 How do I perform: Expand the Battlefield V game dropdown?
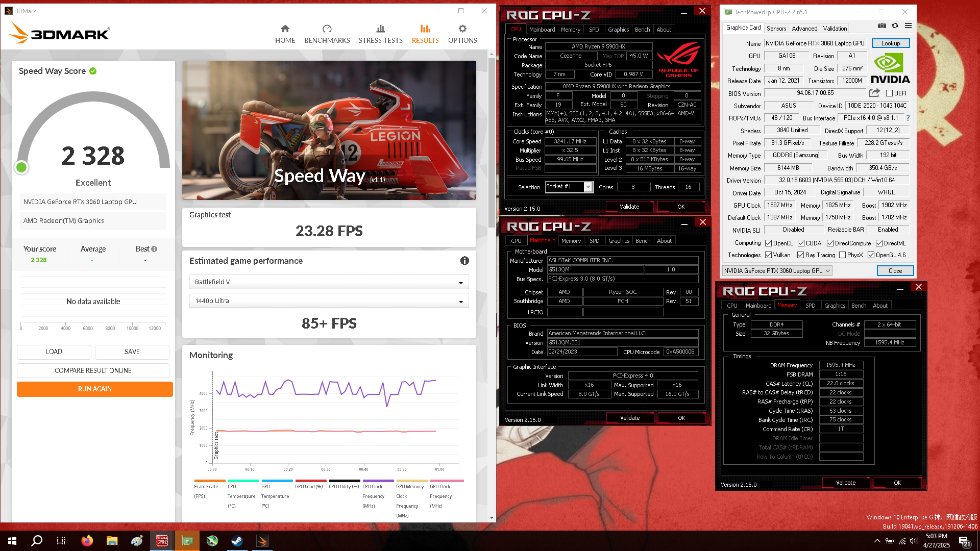pyautogui.click(x=329, y=282)
